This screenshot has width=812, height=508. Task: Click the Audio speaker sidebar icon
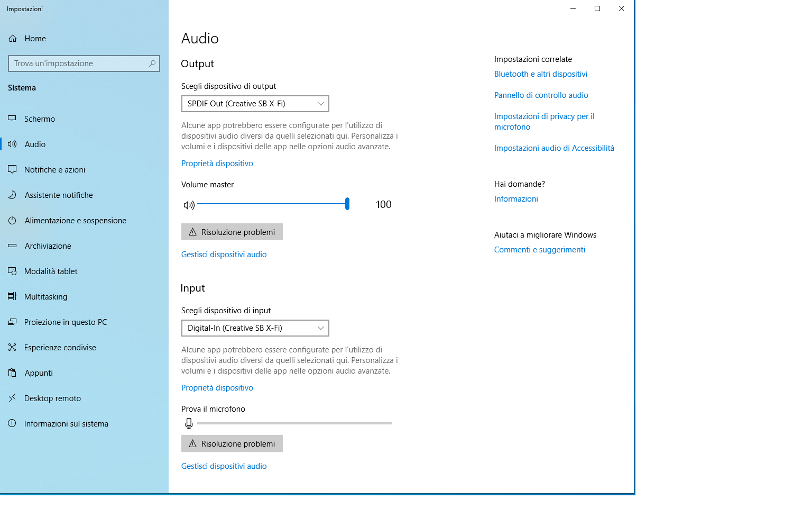click(x=12, y=144)
